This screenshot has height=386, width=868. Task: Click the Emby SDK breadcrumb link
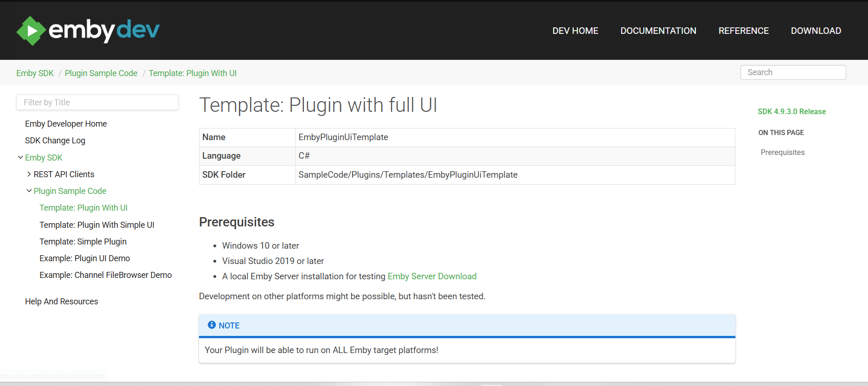[35, 73]
